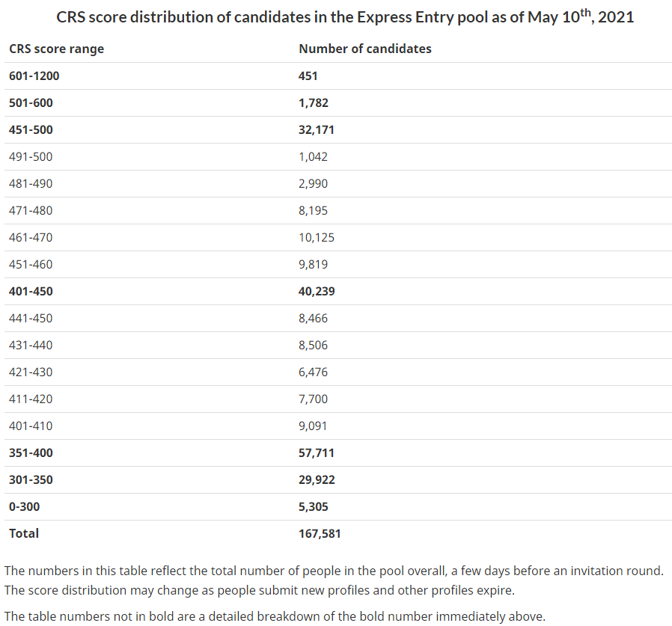
Task: Click the footnote about numbers not in bold
Action: tap(275, 616)
